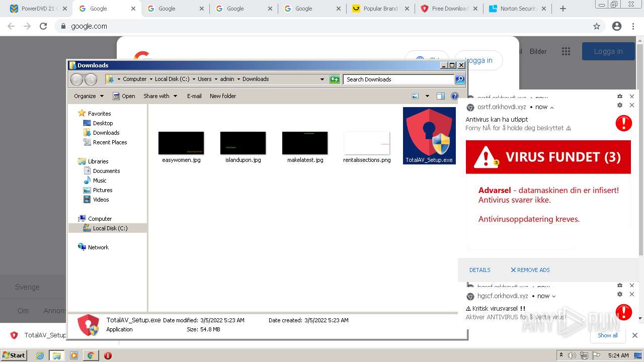Open the Chrome three-dot menu
The height and width of the screenshot is (362, 644).
click(x=633, y=26)
